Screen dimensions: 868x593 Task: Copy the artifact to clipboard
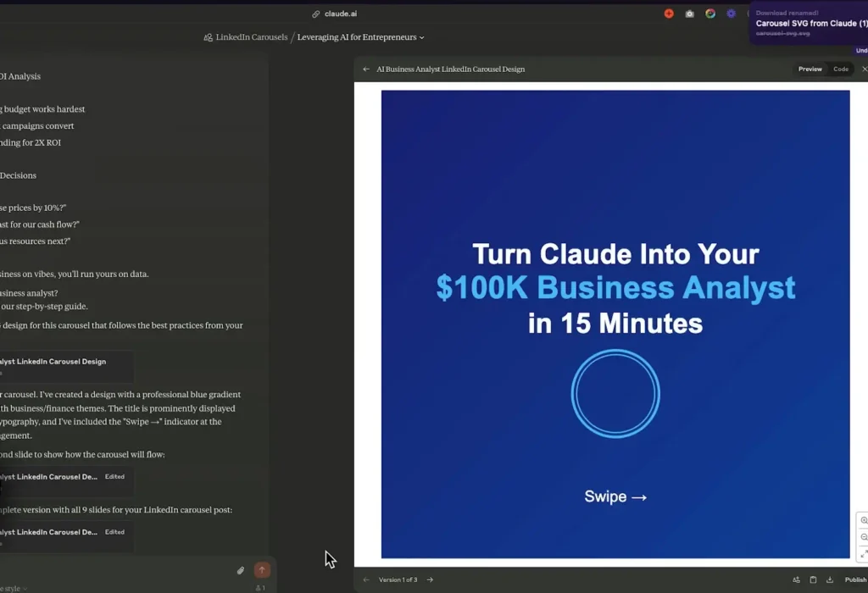pyautogui.click(x=813, y=579)
